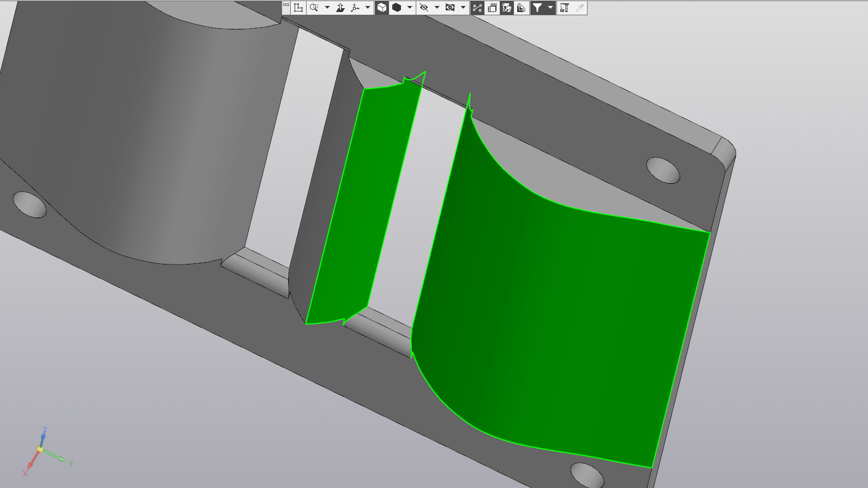868x488 pixels.
Task: Grab the toolbar drag handle dots
Action: click(x=286, y=5)
